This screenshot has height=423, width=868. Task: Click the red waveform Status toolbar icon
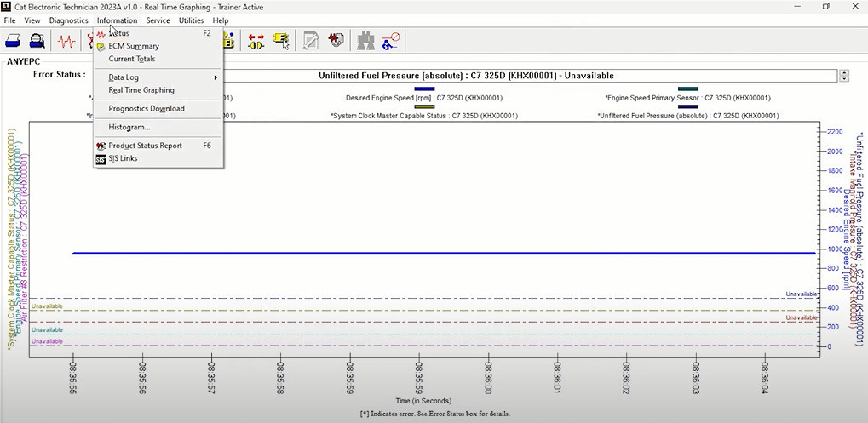tap(66, 40)
